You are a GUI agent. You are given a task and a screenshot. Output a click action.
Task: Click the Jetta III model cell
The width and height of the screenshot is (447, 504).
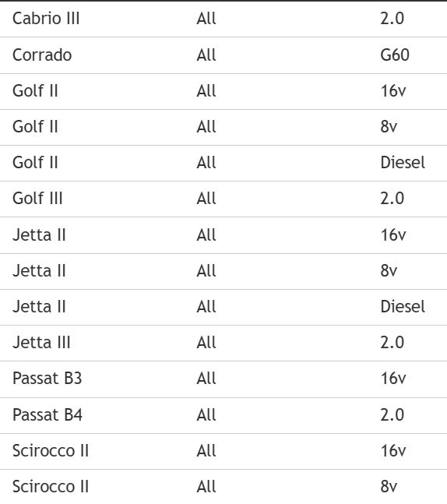(41, 343)
